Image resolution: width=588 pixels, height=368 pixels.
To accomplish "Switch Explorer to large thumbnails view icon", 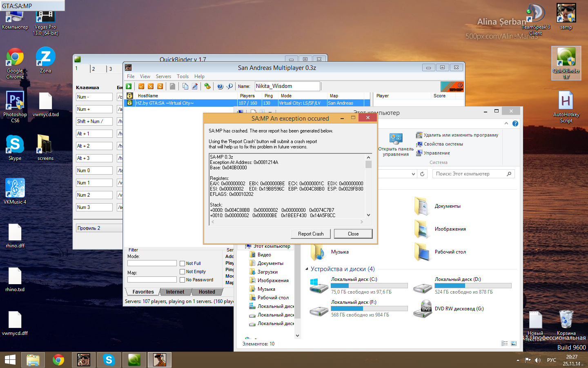I will point(514,343).
